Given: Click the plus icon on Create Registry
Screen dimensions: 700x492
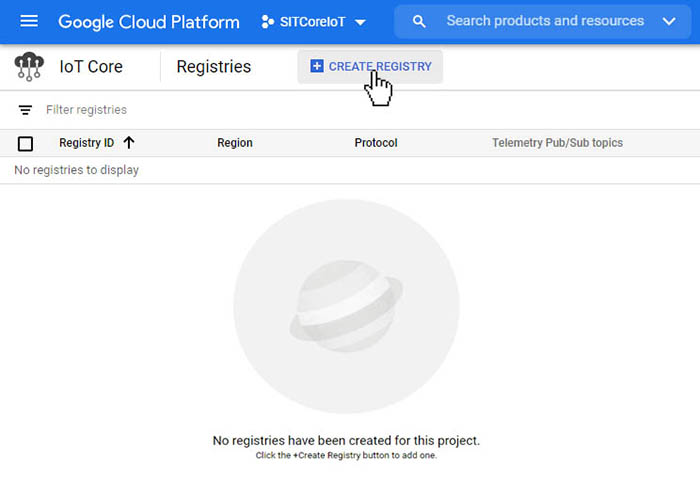Looking at the screenshot, I should point(317,66).
